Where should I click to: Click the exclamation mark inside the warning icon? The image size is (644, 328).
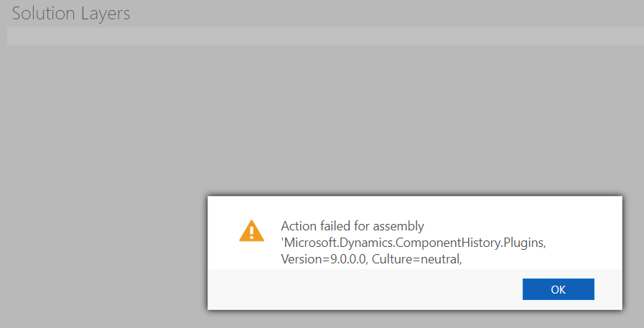pyautogui.click(x=251, y=233)
